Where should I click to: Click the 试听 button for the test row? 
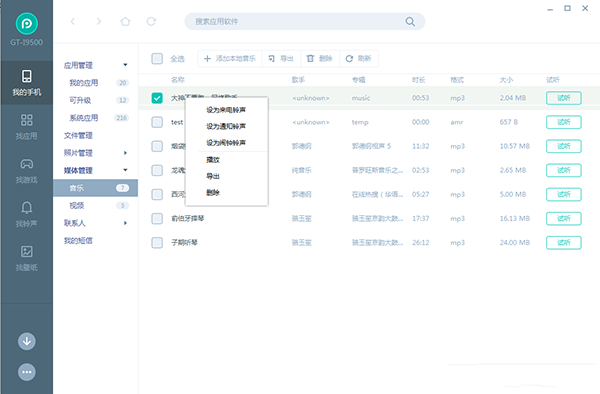[564, 122]
